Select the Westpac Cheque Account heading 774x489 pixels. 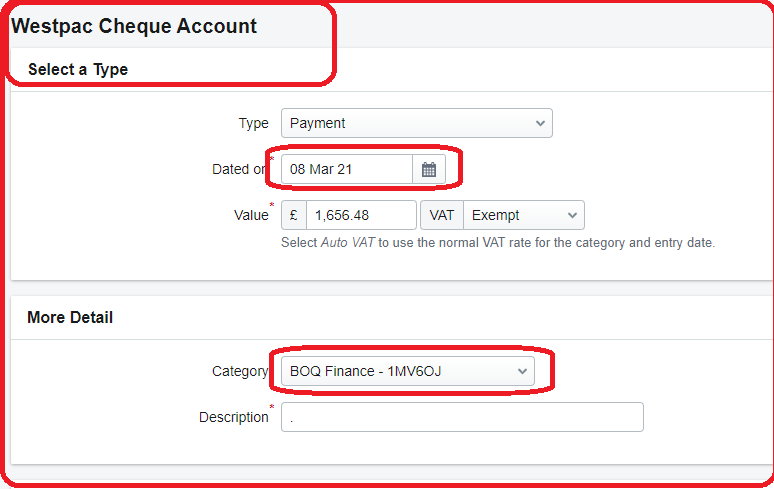(134, 27)
